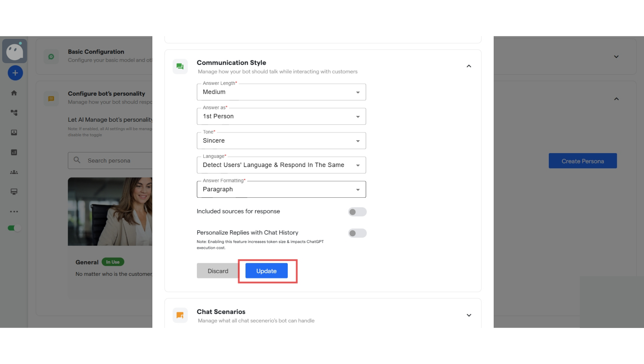Collapse the Communication Style section

coord(469,66)
